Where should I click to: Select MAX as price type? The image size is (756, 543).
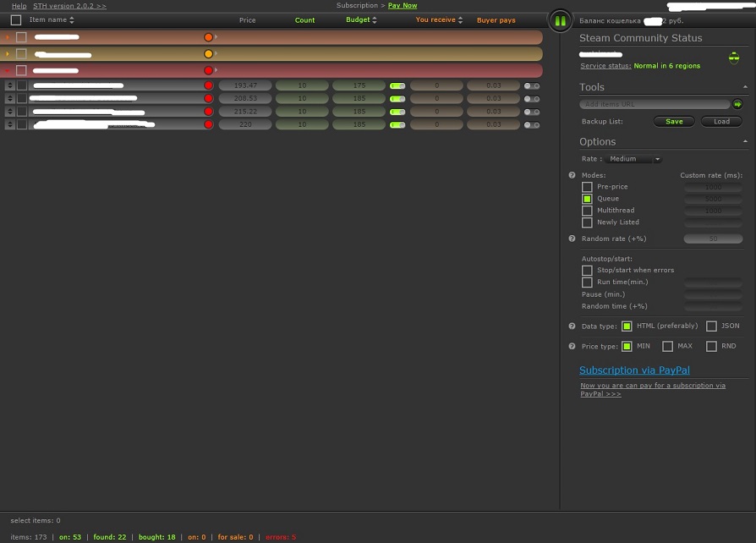667,346
